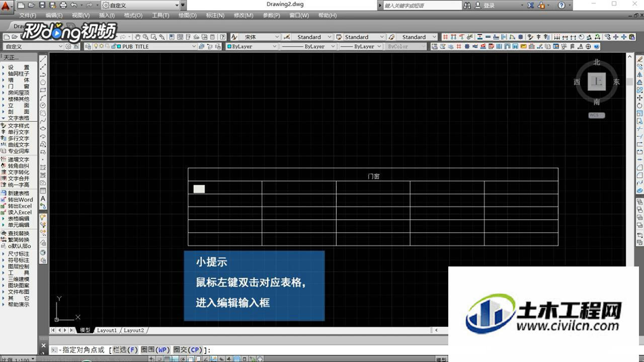Expand the 表格编辑 submenu

pos(16,219)
